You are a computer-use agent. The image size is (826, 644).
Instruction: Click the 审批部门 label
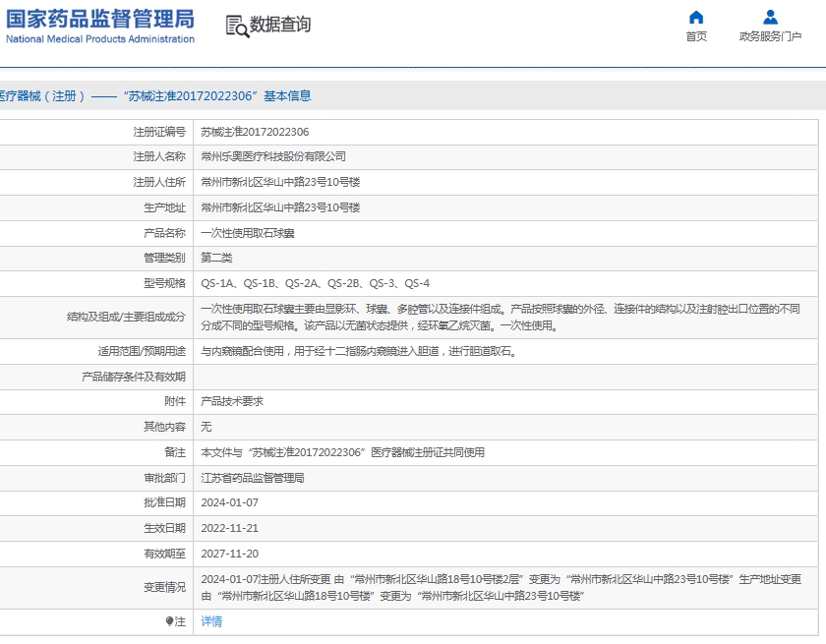(164, 478)
